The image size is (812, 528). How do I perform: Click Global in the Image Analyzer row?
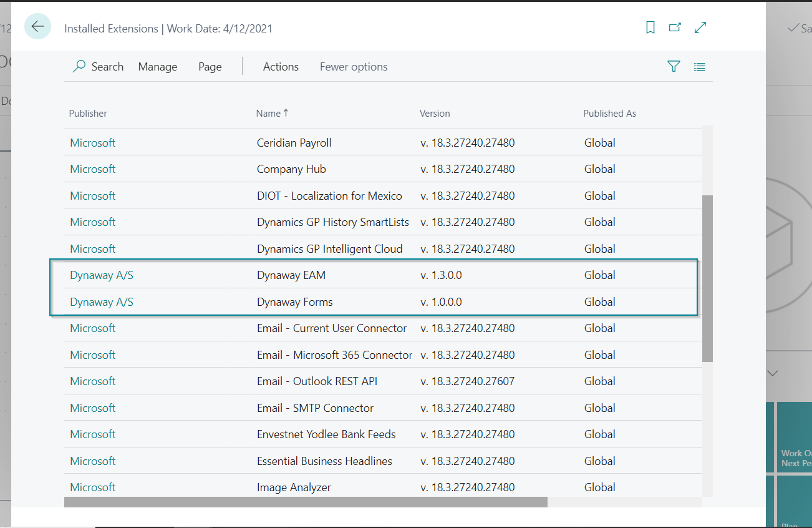(x=600, y=487)
